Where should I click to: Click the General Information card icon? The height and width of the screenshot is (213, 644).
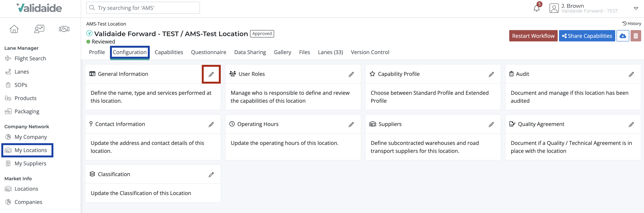coord(92,74)
